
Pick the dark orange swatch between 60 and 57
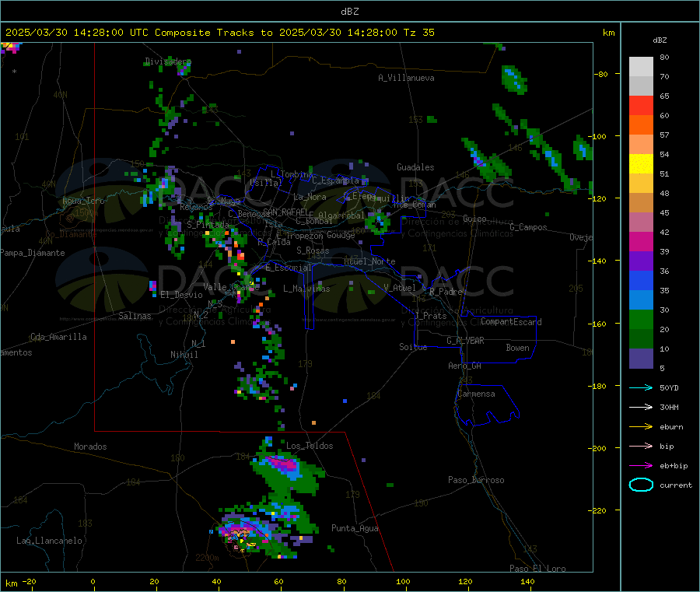pos(641,125)
